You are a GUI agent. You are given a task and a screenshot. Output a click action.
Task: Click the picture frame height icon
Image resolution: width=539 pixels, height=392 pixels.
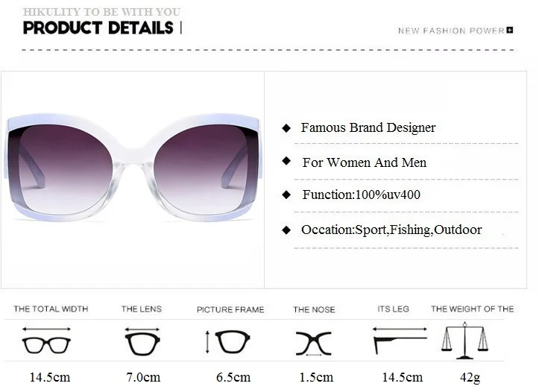227,342
